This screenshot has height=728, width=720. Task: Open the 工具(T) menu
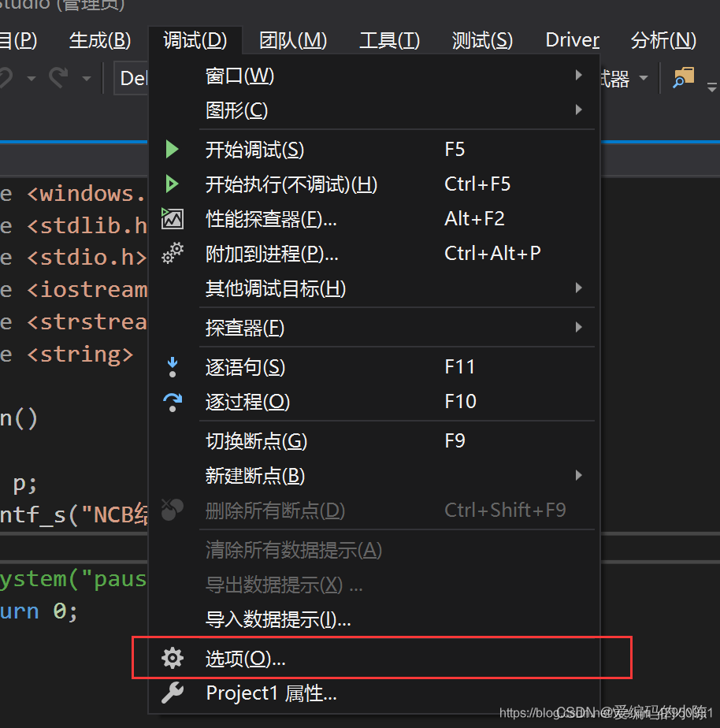tap(388, 39)
